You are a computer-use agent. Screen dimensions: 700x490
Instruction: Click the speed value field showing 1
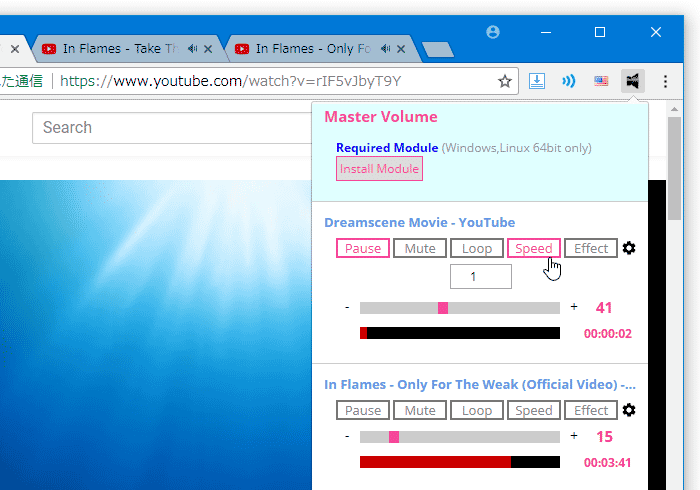click(480, 277)
